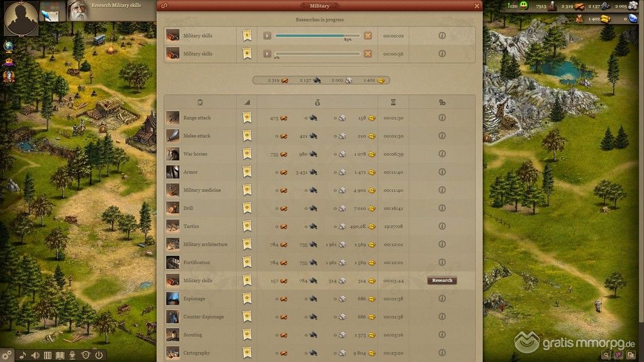644x362 pixels.
Task: Show info for Range attack research
Action: 442,118
